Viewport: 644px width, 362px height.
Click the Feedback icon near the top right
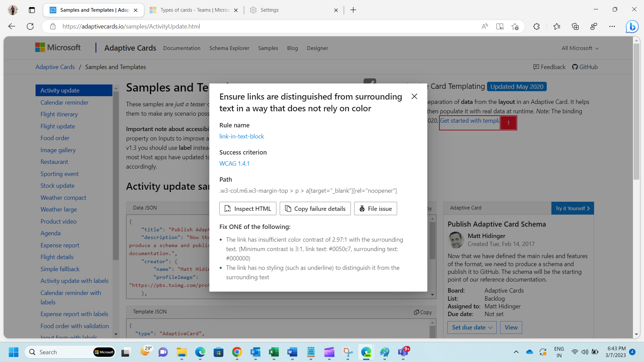(537, 67)
